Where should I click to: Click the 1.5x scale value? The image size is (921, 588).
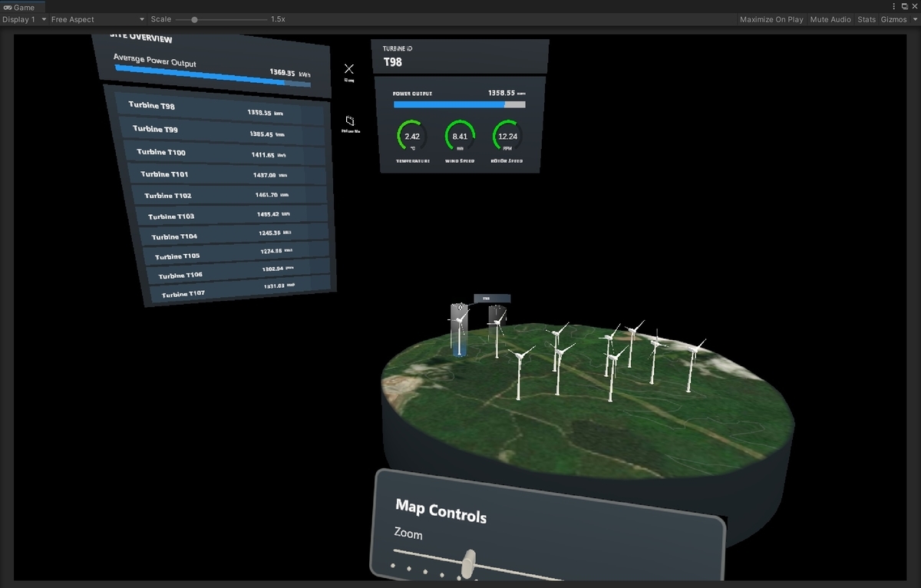(x=278, y=19)
